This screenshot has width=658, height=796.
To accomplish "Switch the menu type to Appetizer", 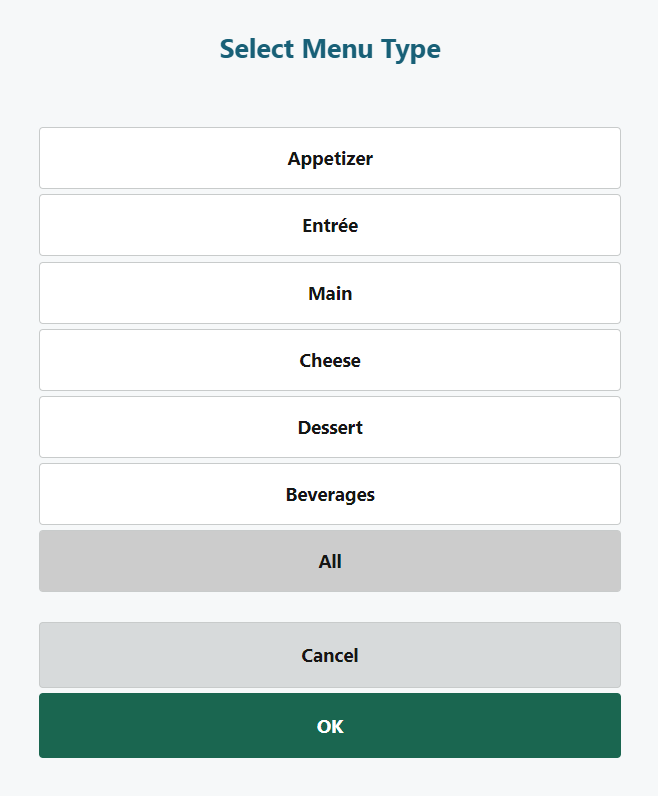I will pyautogui.click(x=330, y=158).
